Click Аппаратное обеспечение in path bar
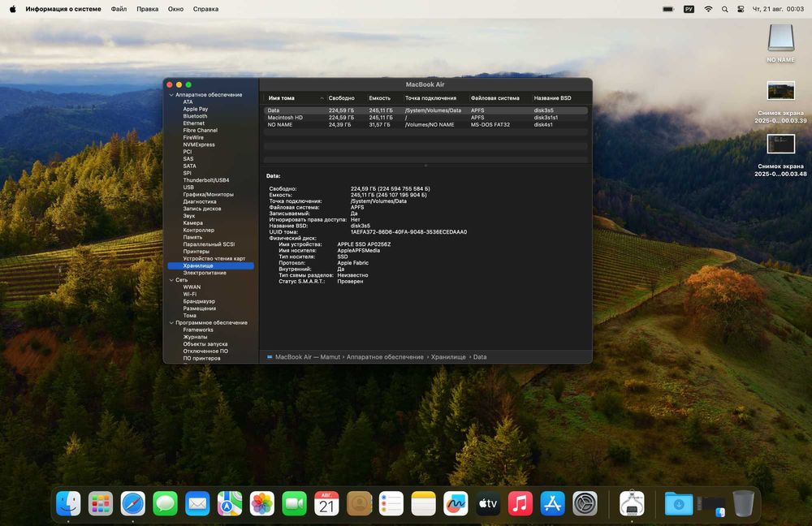This screenshot has height=526, width=812. (x=385, y=356)
